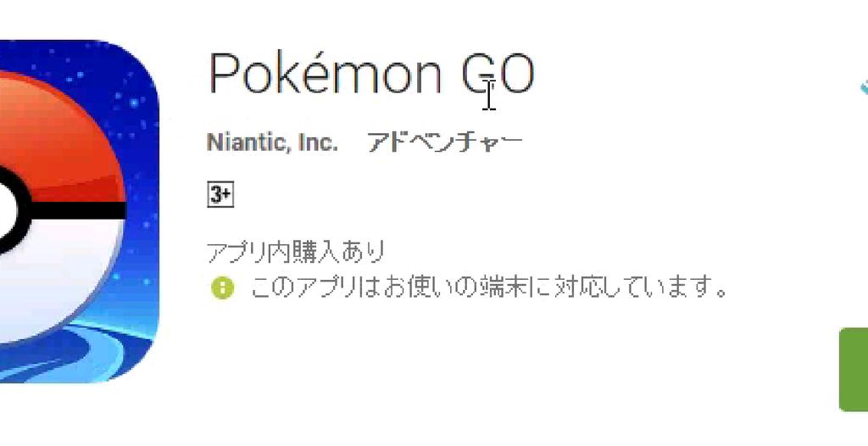Screen dimensions: 868x446
Task: Click the device compatibility message text
Action: coord(489,287)
